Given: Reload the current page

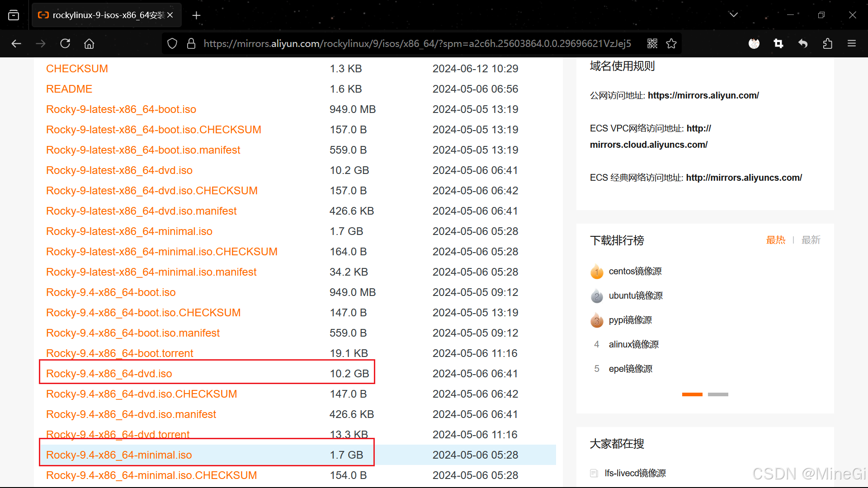Looking at the screenshot, I should tap(65, 43).
